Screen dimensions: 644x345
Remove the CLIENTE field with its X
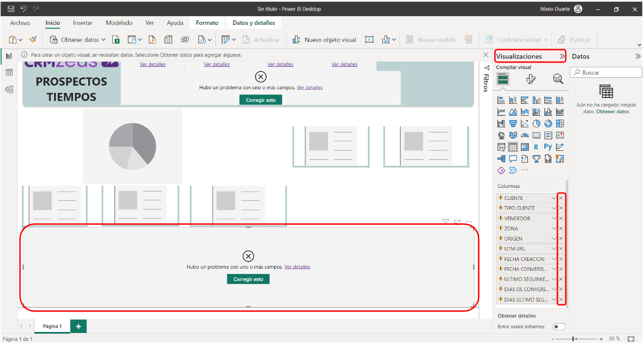(561, 198)
